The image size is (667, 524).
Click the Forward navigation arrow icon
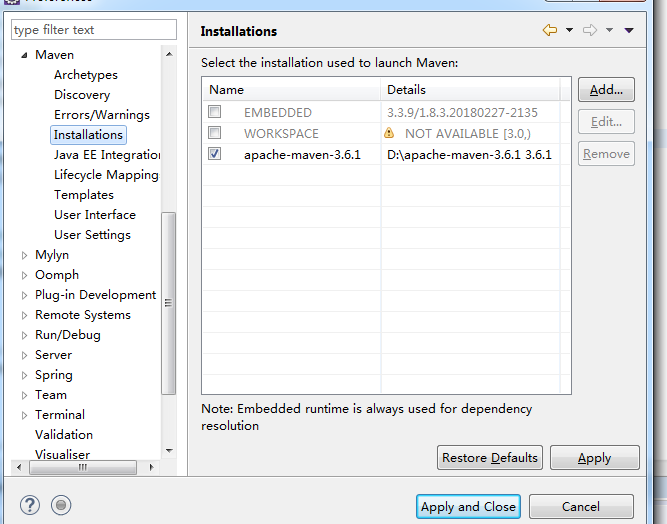[x=590, y=30]
